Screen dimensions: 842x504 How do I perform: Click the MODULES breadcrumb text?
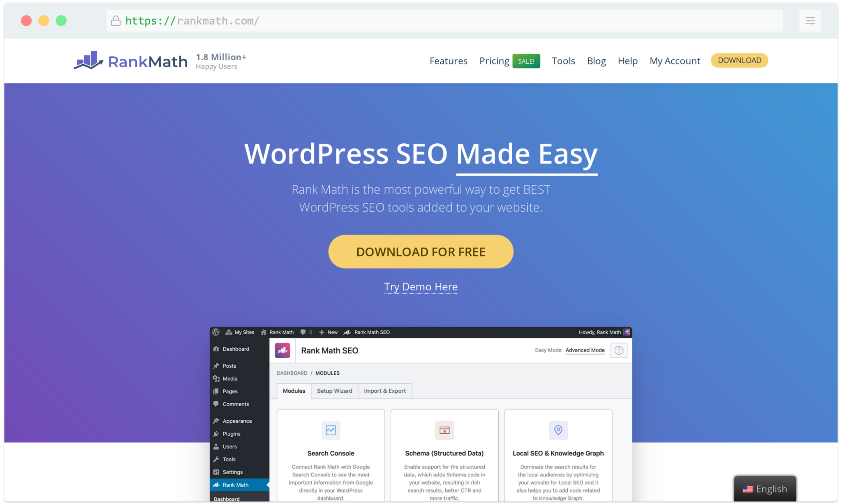(327, 373)
